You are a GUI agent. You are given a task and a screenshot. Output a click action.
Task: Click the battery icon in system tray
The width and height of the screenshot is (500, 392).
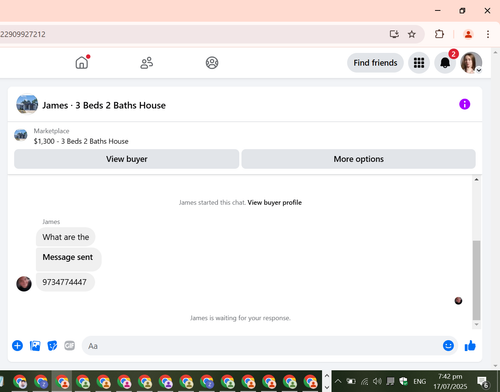(x=351, y=381)
